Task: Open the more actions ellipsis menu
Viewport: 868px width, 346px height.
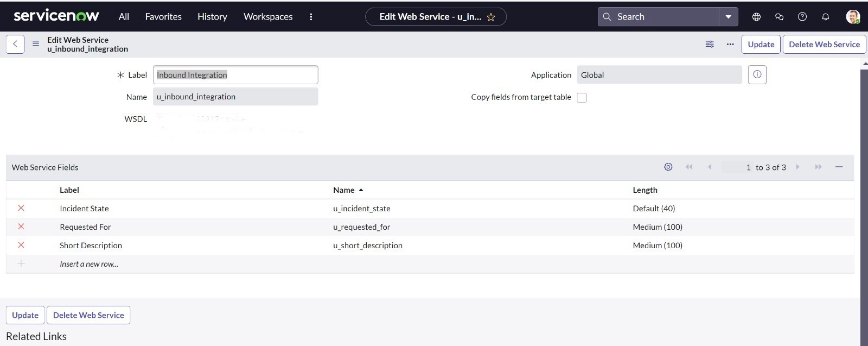Action: point(730,44)
